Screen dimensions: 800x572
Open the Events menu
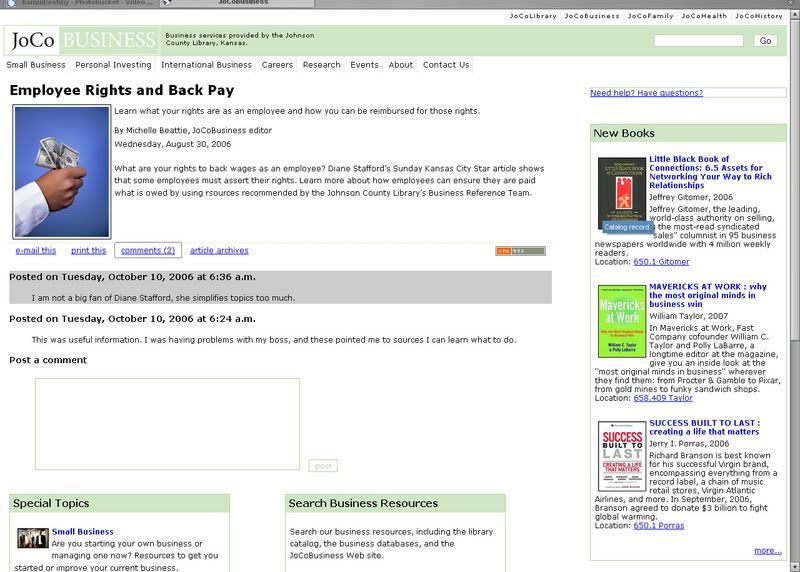tap(364, 65)
